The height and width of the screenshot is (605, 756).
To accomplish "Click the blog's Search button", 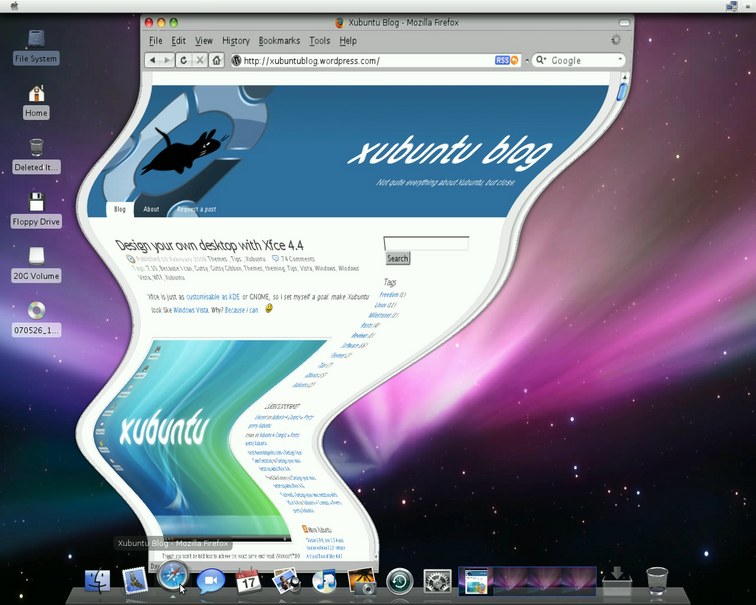I will point(397,258).
